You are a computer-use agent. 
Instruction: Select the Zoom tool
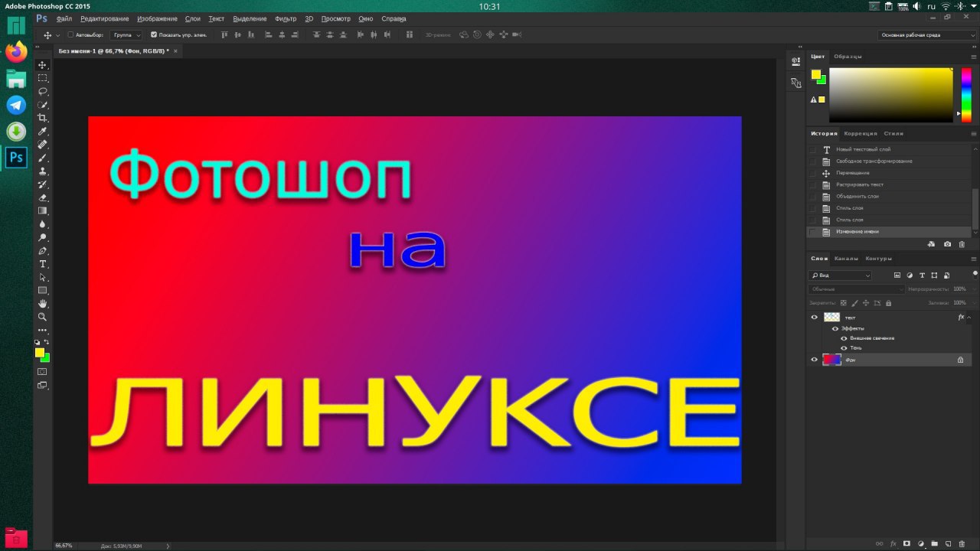point(43,317)
